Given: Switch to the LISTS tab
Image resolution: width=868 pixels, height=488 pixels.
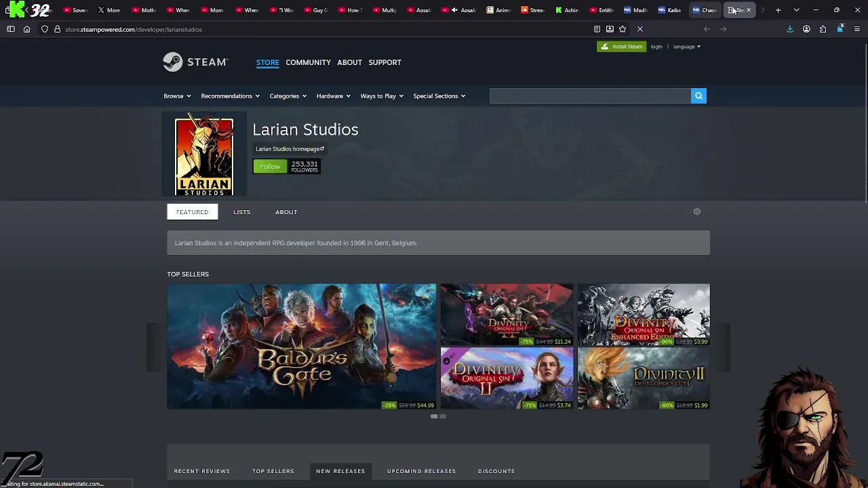Looking at the screenshot, I should [242, 212].
